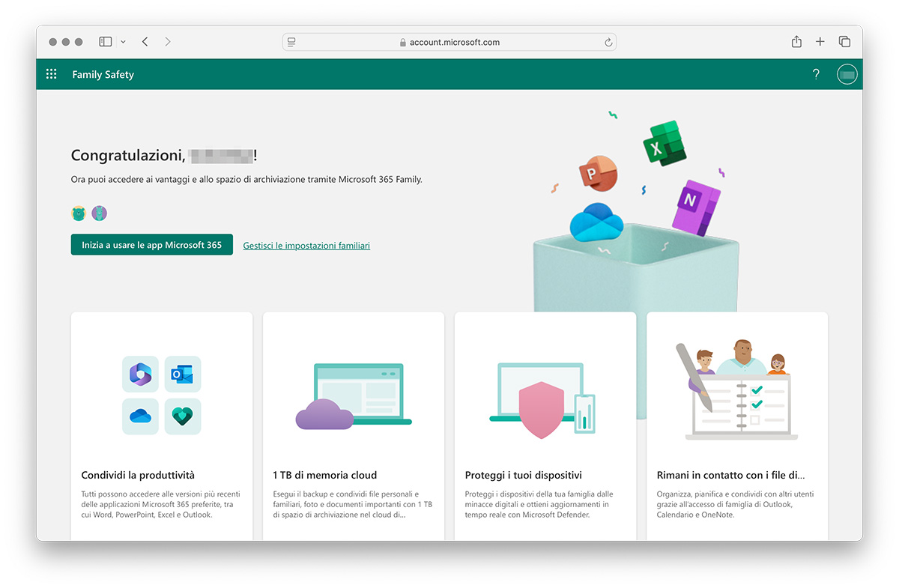Reload the page with the refresh icon
This screenshot has height=588, width=899.
tap(608, 42)
